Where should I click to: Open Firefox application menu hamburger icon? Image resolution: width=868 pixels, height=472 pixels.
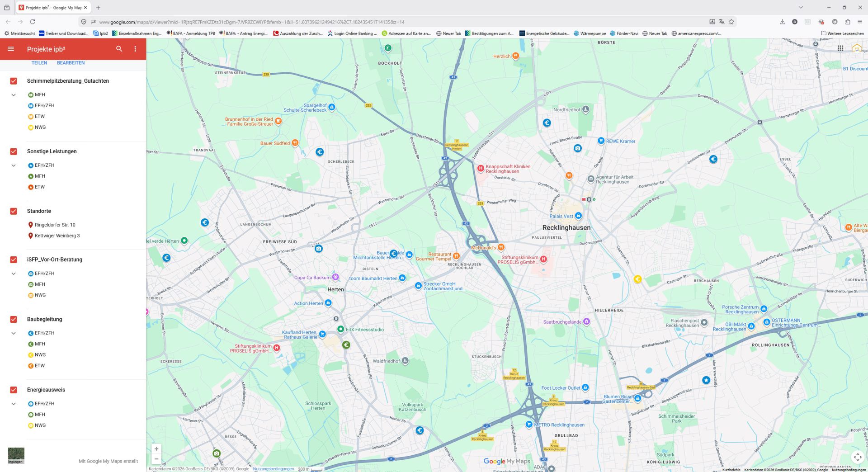(860, 22)
